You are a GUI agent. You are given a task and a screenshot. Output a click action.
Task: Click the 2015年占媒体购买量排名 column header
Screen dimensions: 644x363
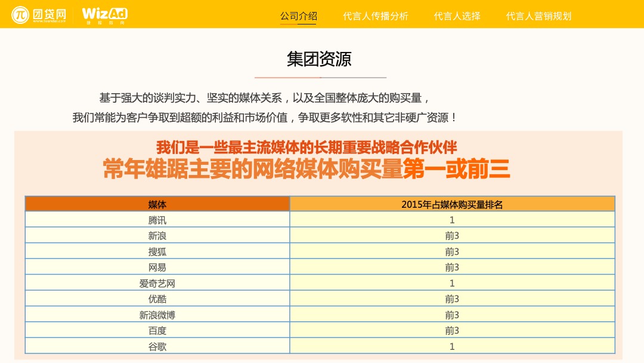coord(451,204)
